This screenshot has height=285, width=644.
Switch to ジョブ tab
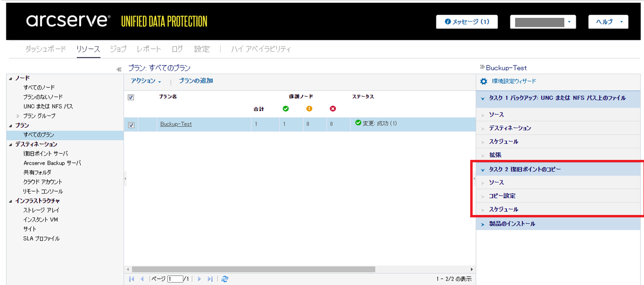118,49
